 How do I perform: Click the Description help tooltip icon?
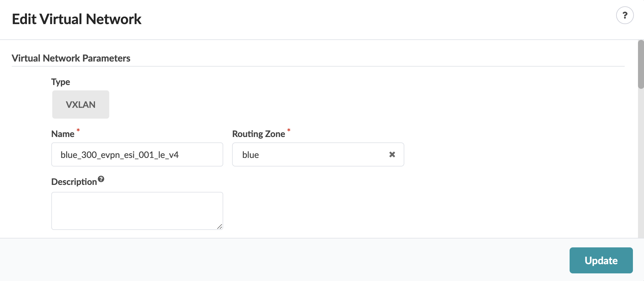(x=101, y=179)
